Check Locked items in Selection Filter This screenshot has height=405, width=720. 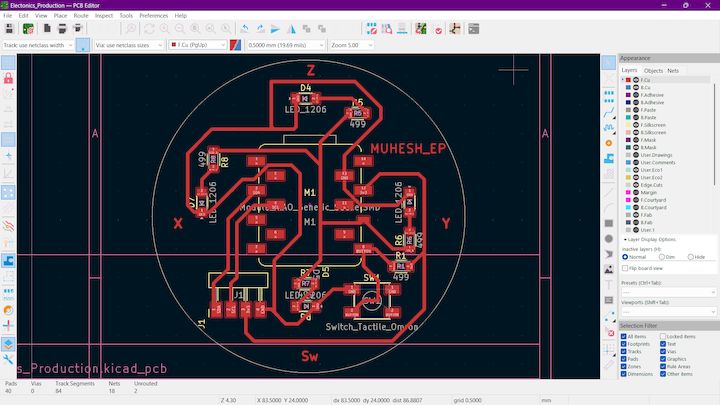click(663, 337)
